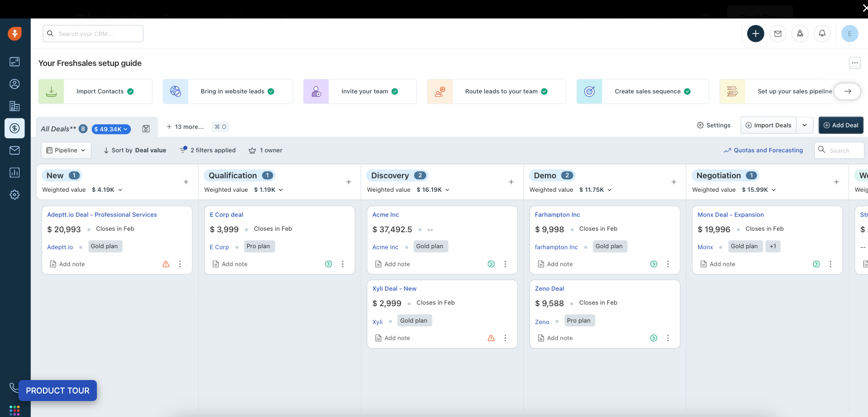Open Bring in website leads step
Screen dimensions: 868x417
[x=228, y=91]
